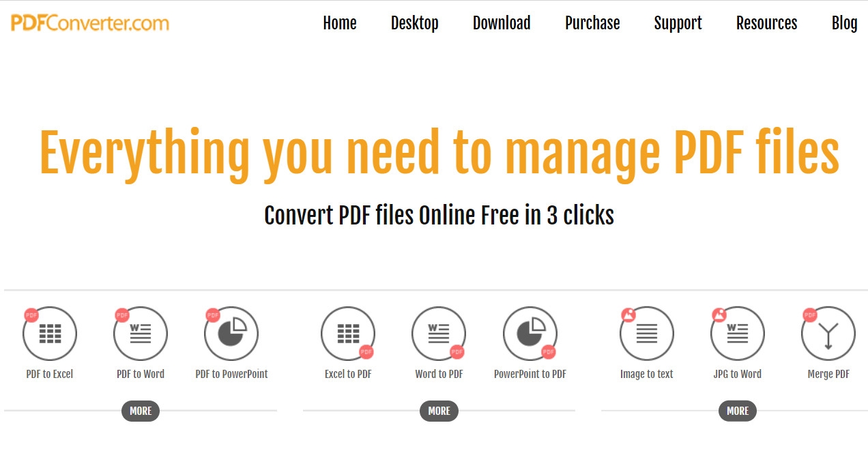Screen dimensions: 868x451
Task: Open the Resources menu item
Action: 766,23
